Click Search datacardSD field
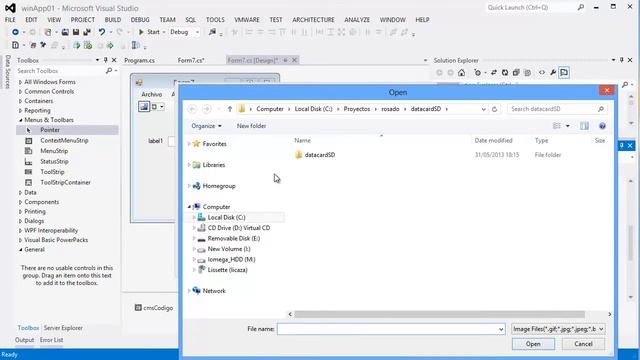The height and width of the screenshot is (360, 640). [556, 109]
